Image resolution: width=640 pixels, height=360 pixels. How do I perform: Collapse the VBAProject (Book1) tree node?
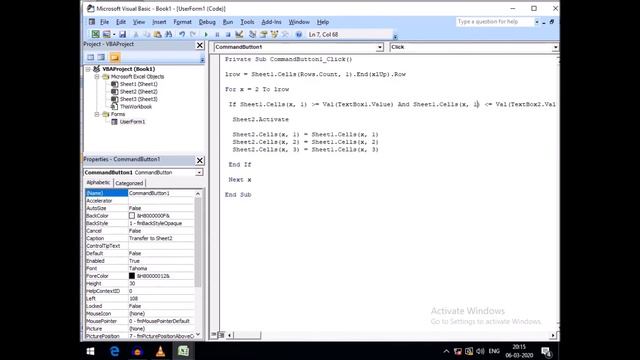click(x=88, y=69)
